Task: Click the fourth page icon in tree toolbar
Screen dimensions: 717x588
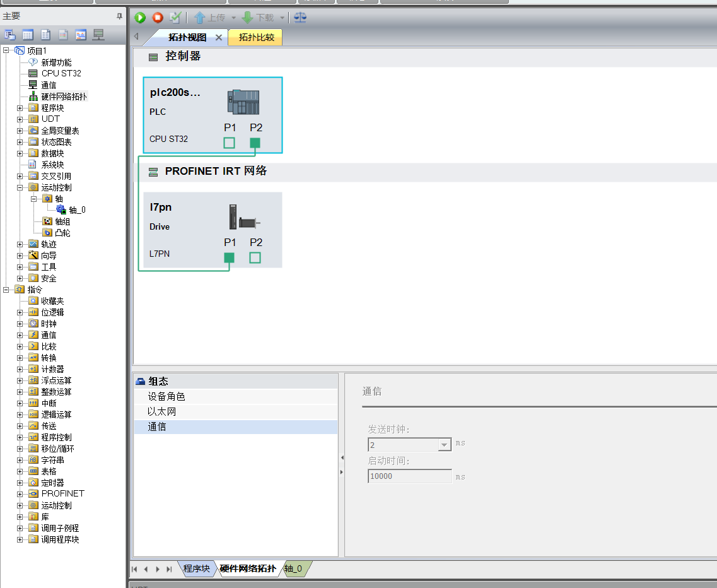Action: (63, 35)
